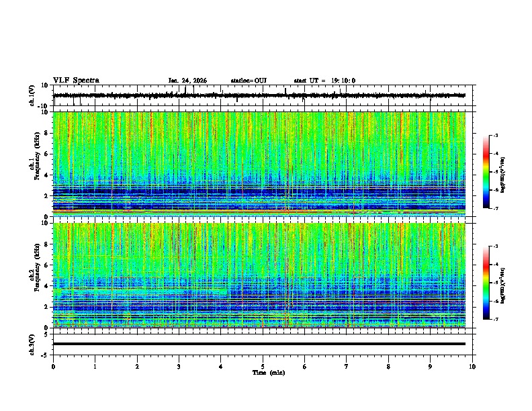Screen dimensions: 532x411
Task: Click inside the ch.1 spectrogram panel
Action: pyautogui.click(x=259, y=164)
